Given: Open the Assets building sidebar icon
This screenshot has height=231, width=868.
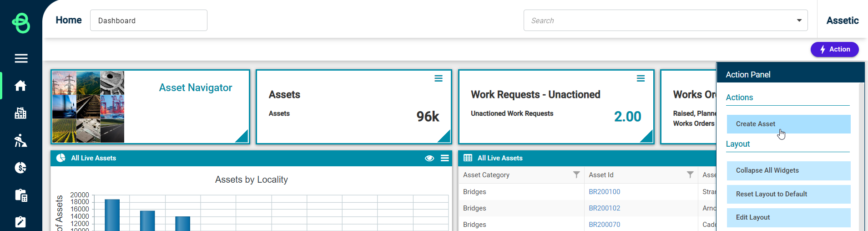Looking at the screenshot, I should (20, 113).
